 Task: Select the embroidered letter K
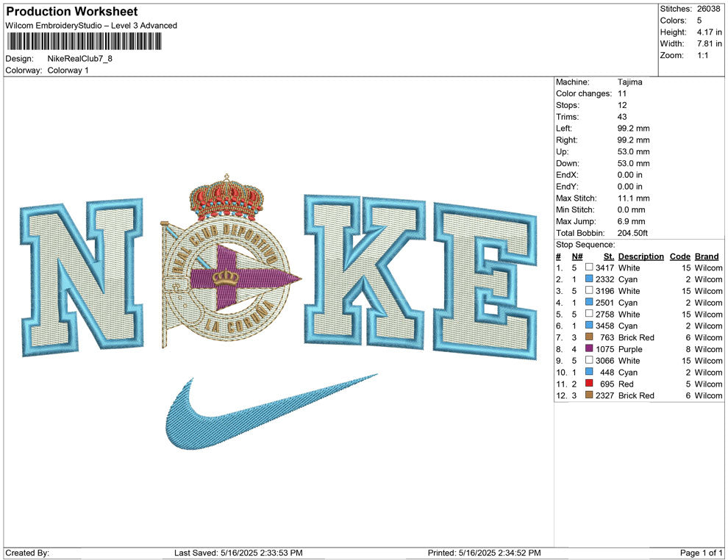point(365,271)
